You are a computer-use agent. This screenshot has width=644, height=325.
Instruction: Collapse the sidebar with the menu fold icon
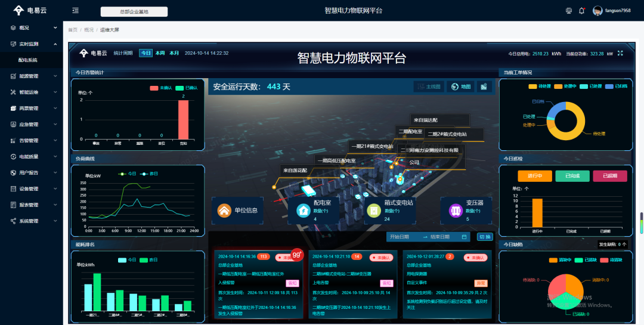tap(75, 11)
